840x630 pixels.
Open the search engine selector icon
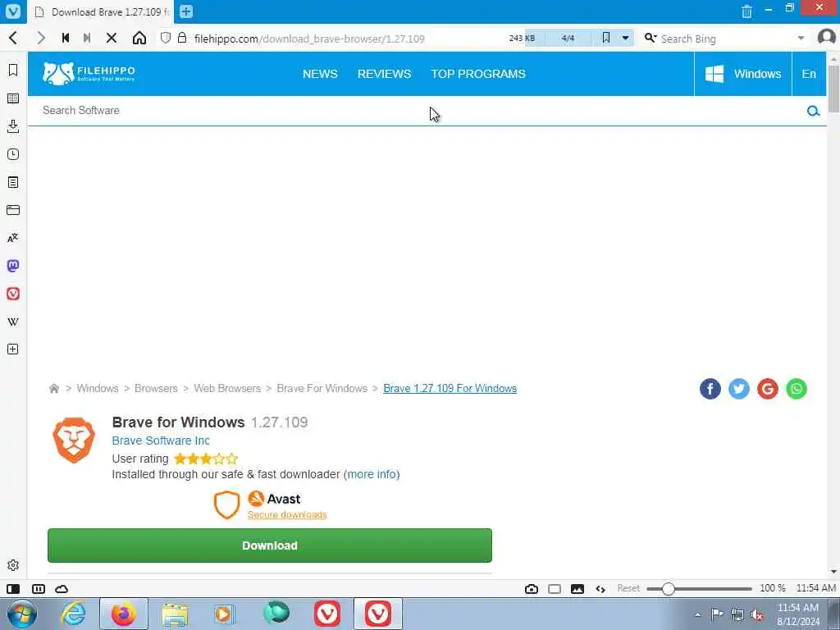651,38
